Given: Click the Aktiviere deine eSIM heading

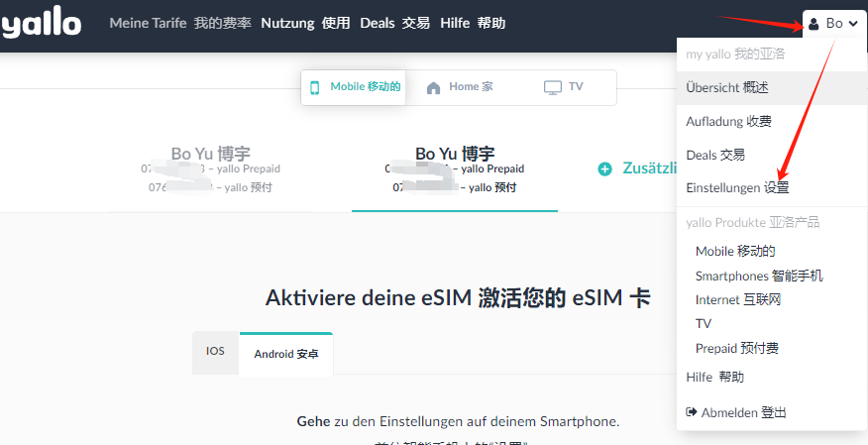Looking at the screenshot, I should pyautogui.click(x=458, y=297).
